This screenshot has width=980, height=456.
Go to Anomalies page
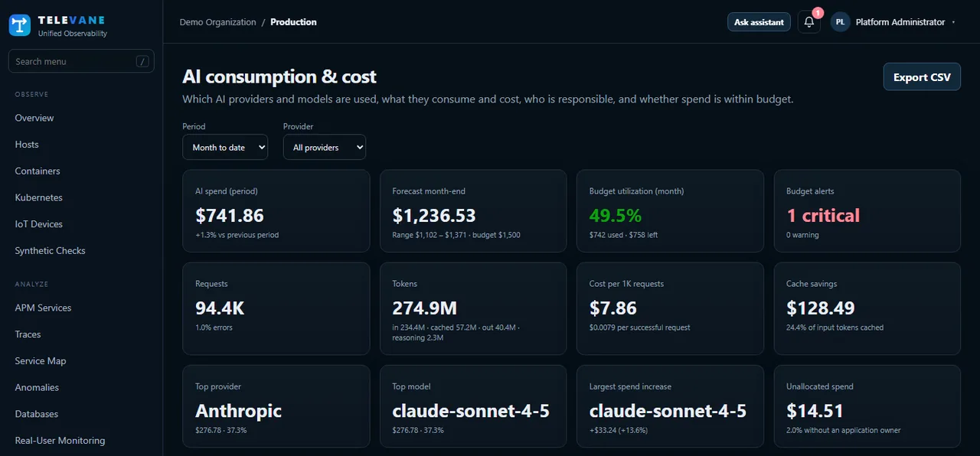point(37,387)
